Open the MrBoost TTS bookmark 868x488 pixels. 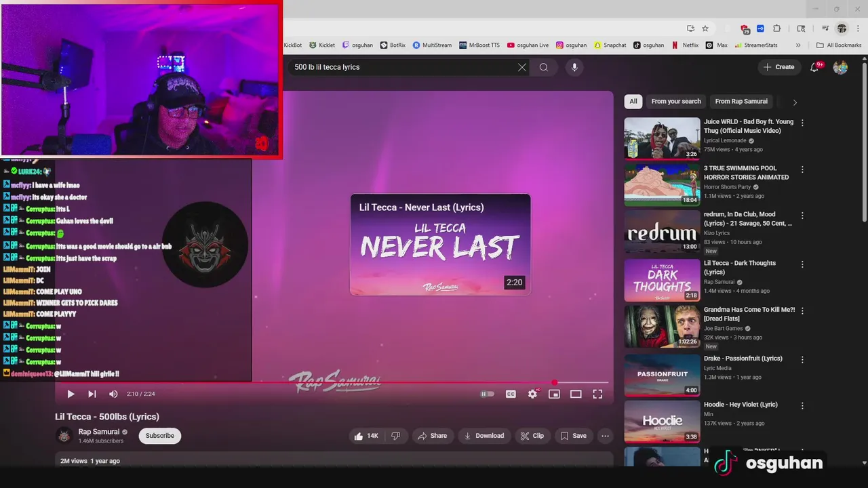point(479,45)
